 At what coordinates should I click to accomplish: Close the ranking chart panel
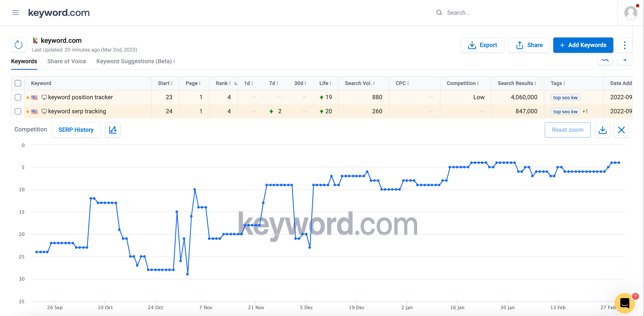[x=621, y=130]
